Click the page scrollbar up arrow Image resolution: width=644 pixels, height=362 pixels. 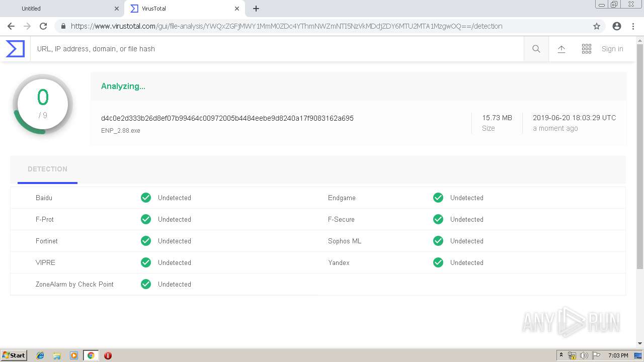tap(640, 40)
